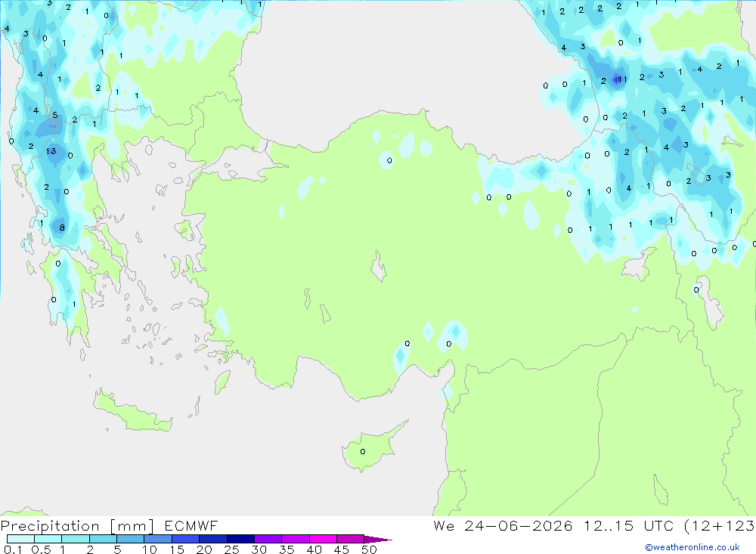Click the 10–15 mm legend swatch
The height and width of the screenshot is (554, 756).
[x=158, y=539]
